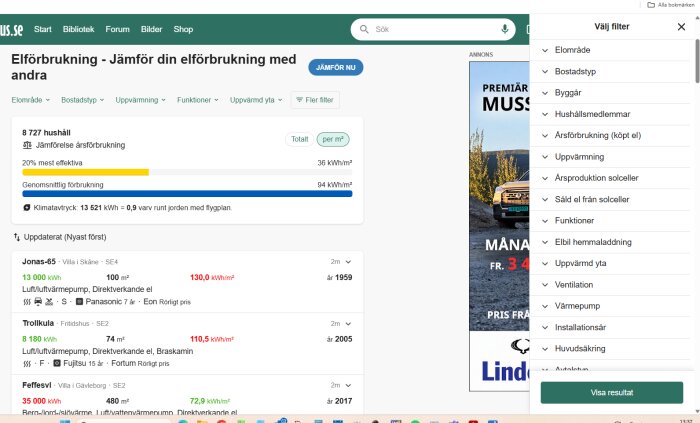Click the 8 727 hushåll text
The width and height of the screenshot is (700, 423).
[46, 133]
